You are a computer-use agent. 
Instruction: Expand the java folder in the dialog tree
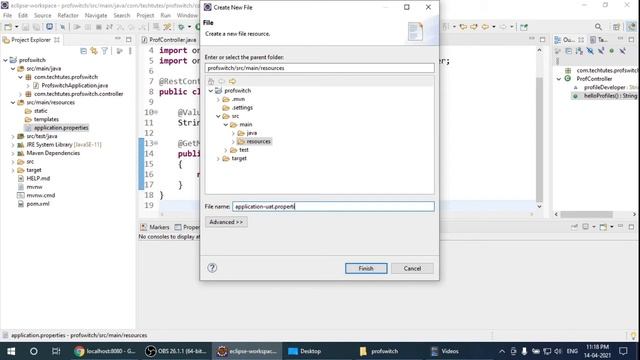[x=233, y=133]
